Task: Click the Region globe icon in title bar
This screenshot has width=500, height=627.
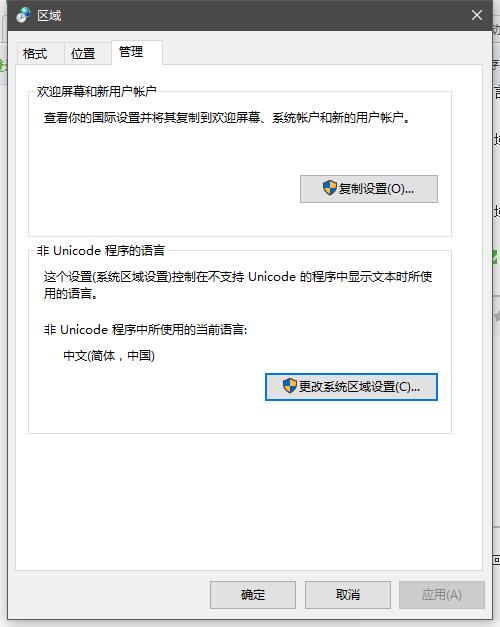Action: tap(23, 15)
